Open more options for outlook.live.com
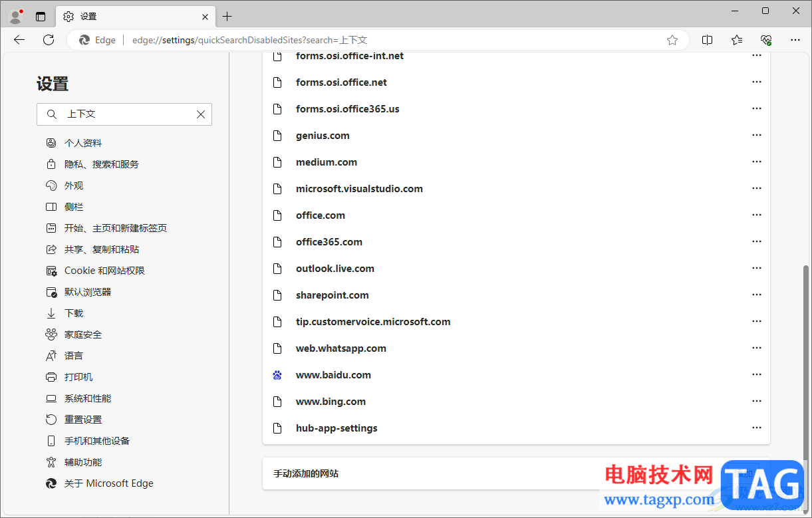Image resolution: width=812 pixels, height=518 pixels. tap(756, 268)
